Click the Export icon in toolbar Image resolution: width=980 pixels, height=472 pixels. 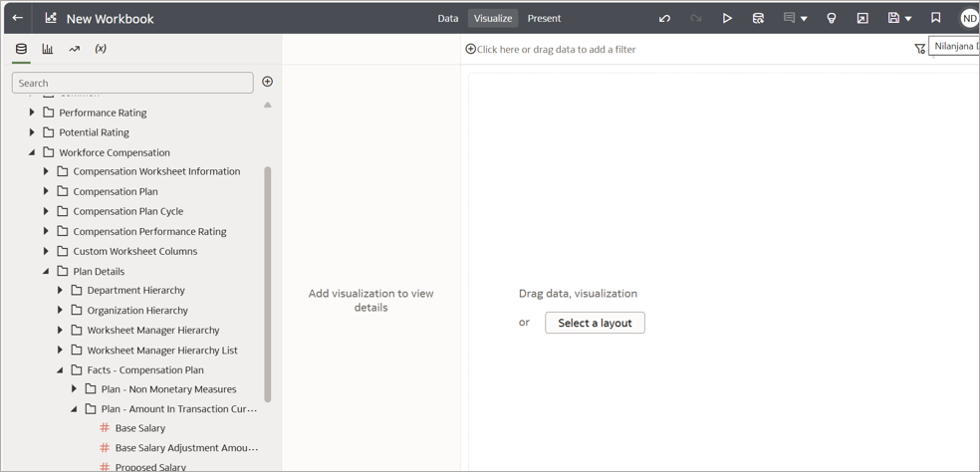point(862,19)
